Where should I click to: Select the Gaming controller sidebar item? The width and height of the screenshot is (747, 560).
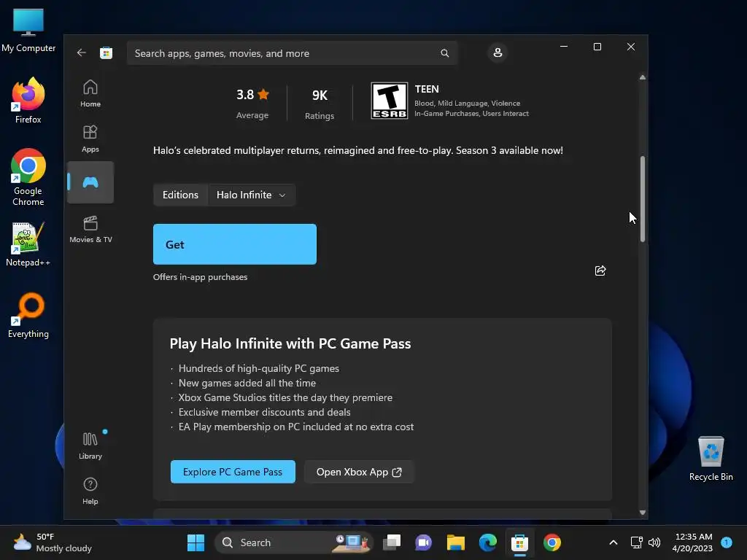90,182
